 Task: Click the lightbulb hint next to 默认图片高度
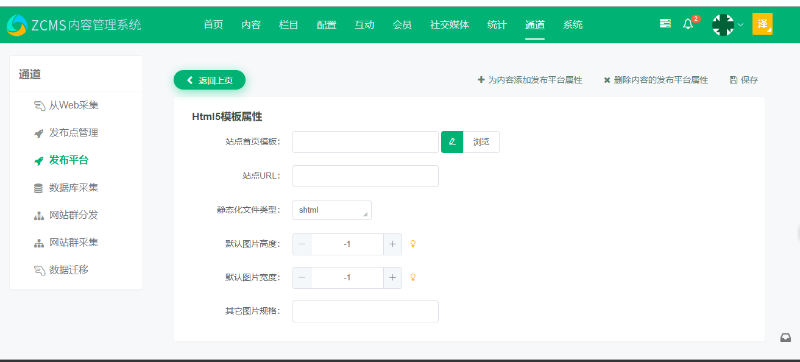click(x=413, y=244)
